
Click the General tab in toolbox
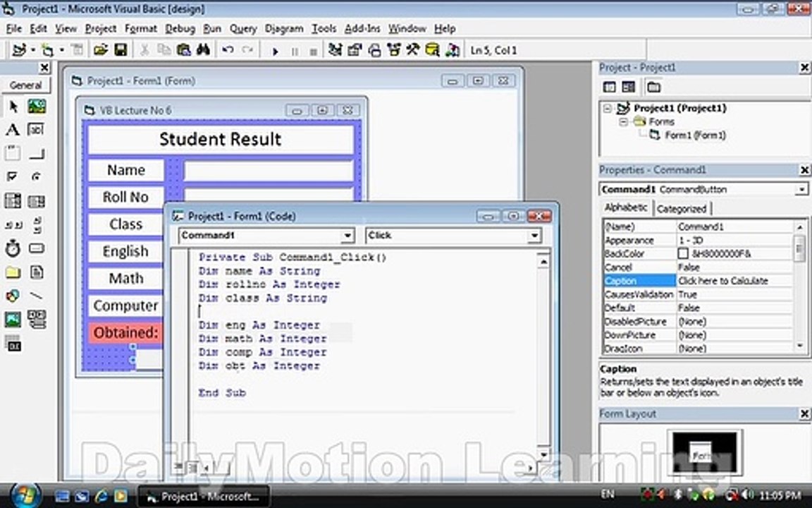(25, 85)
